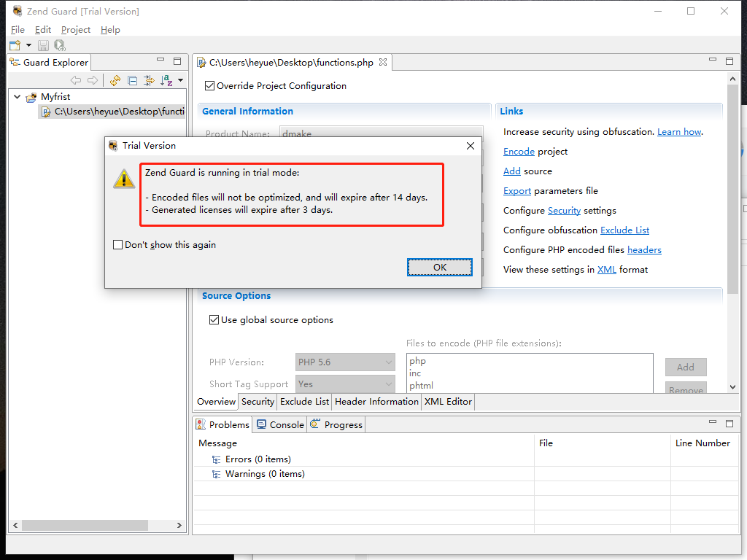Screen dimensions: 747x560
Task: Check Don't show this again
Action: click(117, 245)
